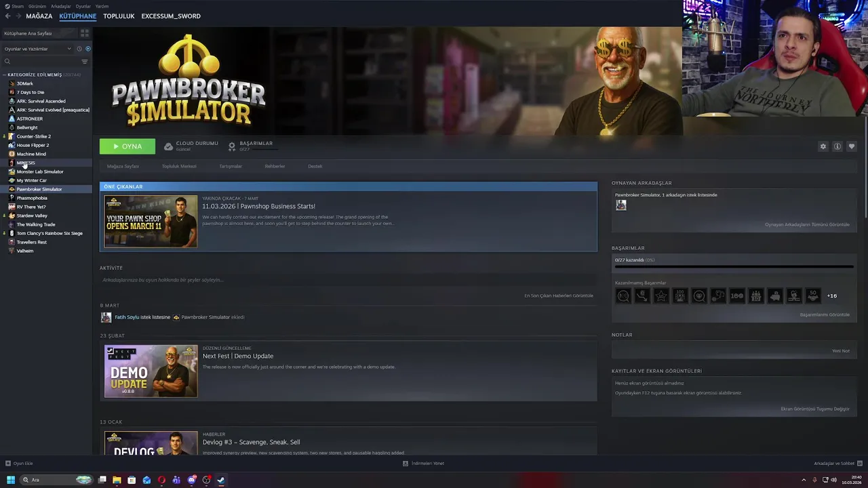Click the 0/27 achievements progress bar
The height and width of the screenshot is (488, 868).
tap(734, 267)
